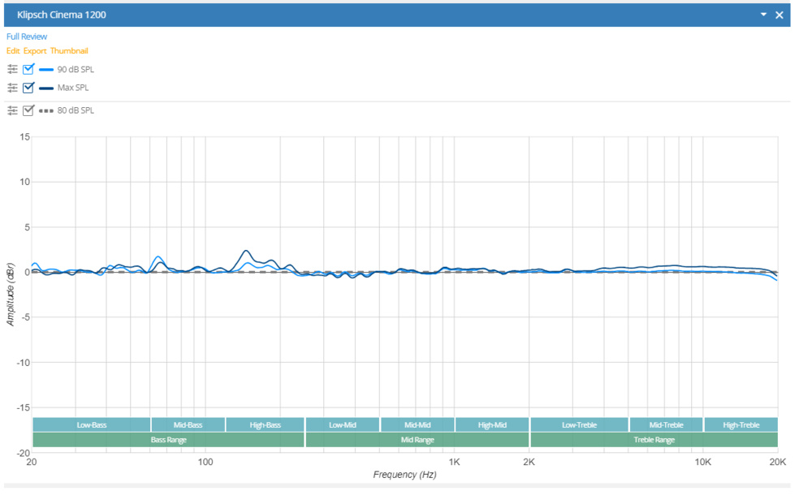Click the light blue 90 dB SPL swatch
This screenshot has width=812, height=504.
click(45, 69)
